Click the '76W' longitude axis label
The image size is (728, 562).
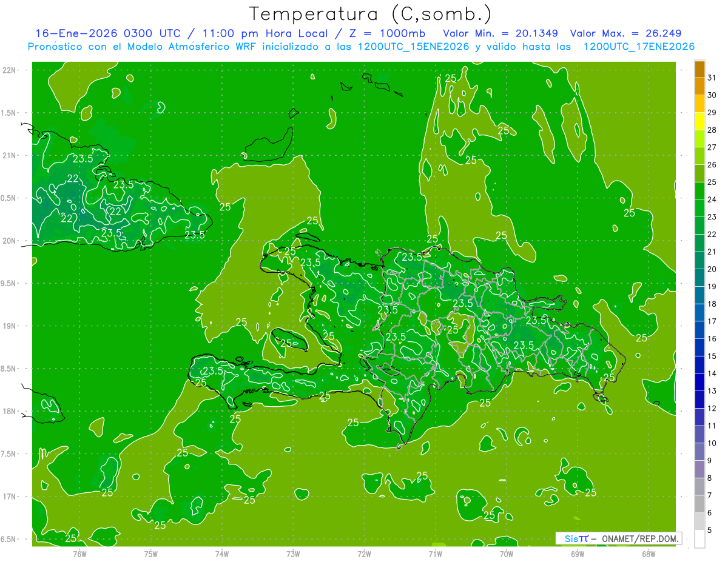tap(79, 554)
